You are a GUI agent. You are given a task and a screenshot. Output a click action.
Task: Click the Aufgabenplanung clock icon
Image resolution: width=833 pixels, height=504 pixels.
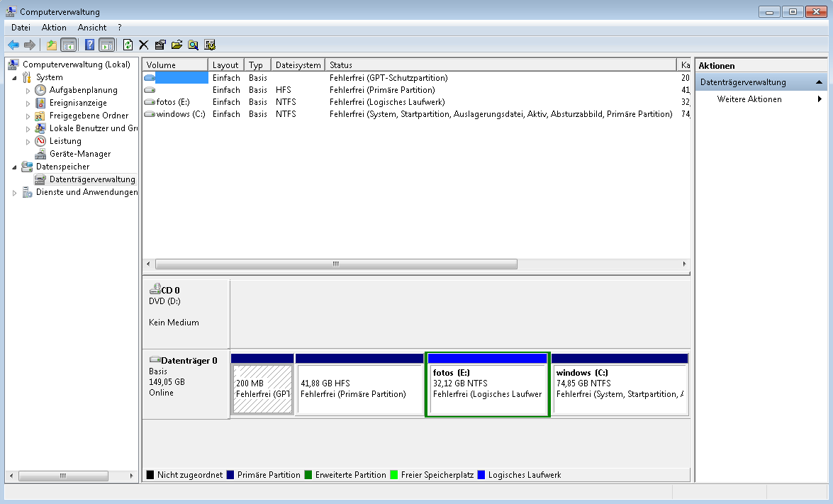pos(40,90)
